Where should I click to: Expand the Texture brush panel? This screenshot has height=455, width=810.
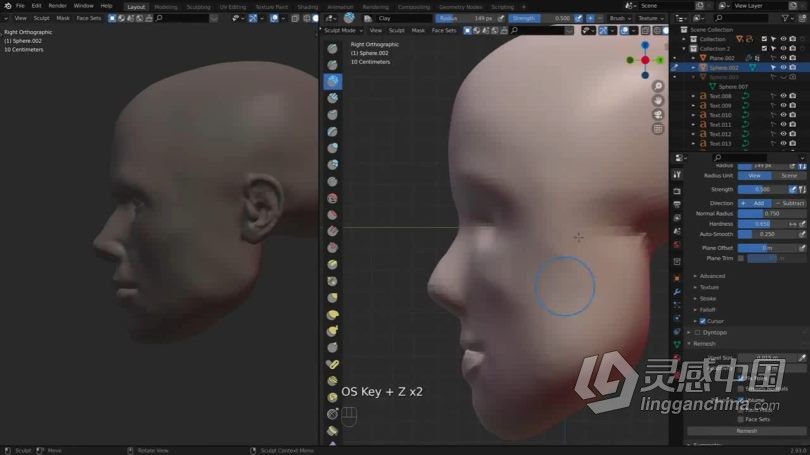pyautogui.click(x=709, y=287)
